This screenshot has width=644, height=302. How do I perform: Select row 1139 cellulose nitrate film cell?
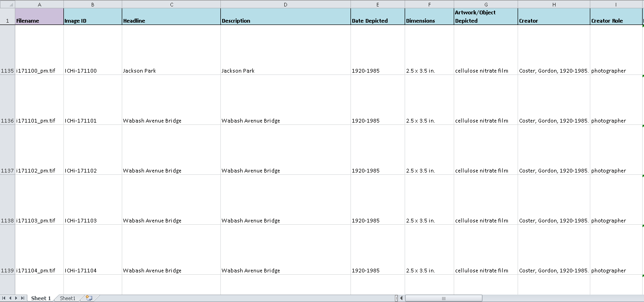pyautogui.click(x=485, y=271)
